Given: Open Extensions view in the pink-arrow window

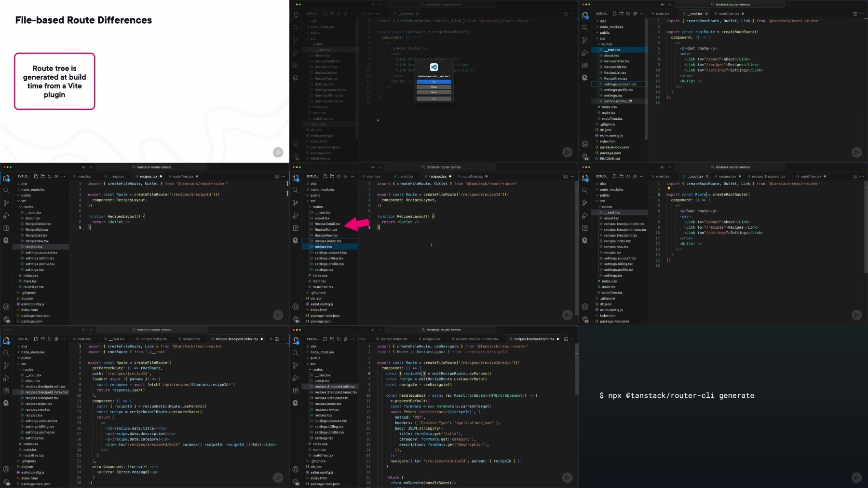Looking at the screenshot, I should click(x=295, y=228).
